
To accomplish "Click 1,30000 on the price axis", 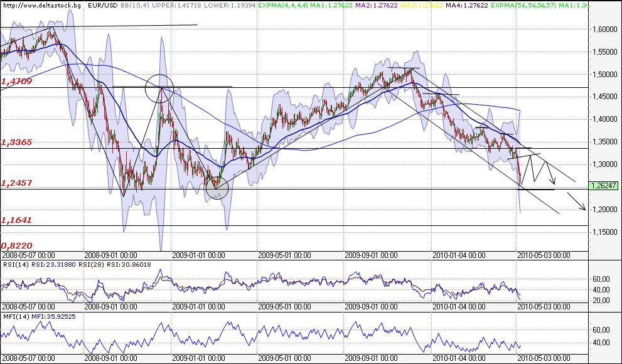I will [604, 164].
